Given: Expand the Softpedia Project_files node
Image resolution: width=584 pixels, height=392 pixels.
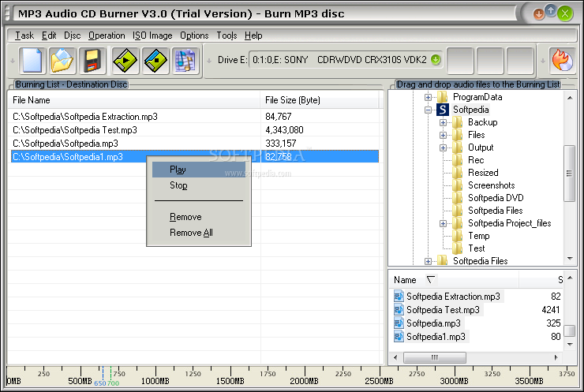Looking at the screenshot, I should (443, 223).
